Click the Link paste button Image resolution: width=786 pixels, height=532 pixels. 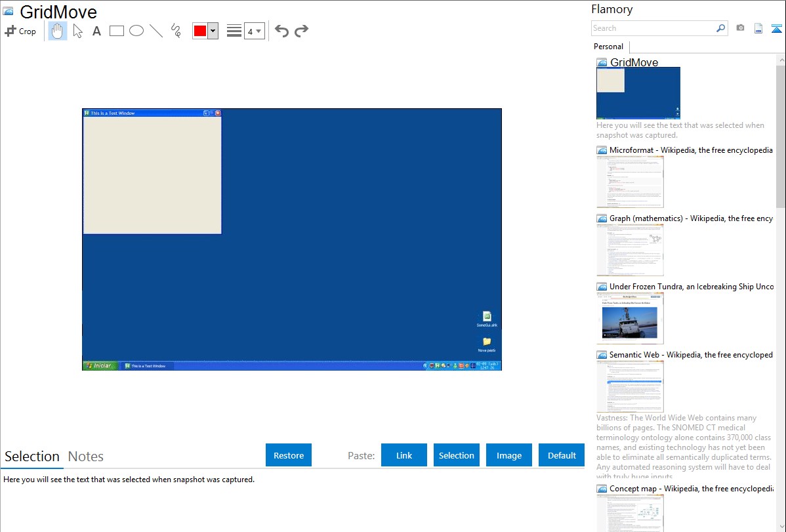[x=404, y=455]
